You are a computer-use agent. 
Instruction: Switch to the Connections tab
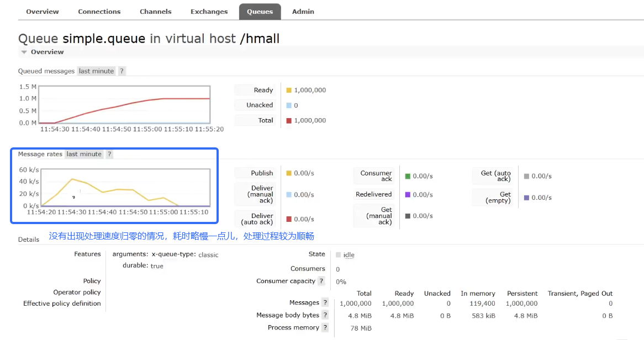pyautogui.click(x=99, y=12)
